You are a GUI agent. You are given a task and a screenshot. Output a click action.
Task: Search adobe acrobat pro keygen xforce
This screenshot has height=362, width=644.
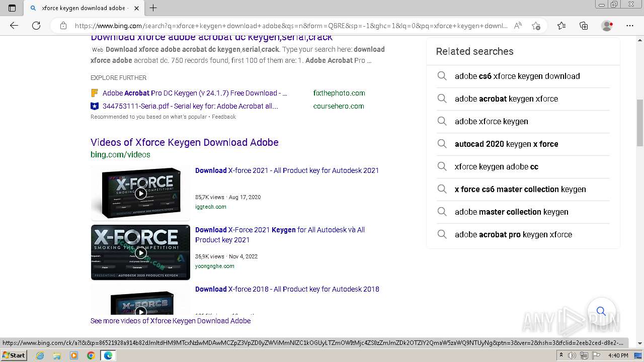[x=523, y=235]
